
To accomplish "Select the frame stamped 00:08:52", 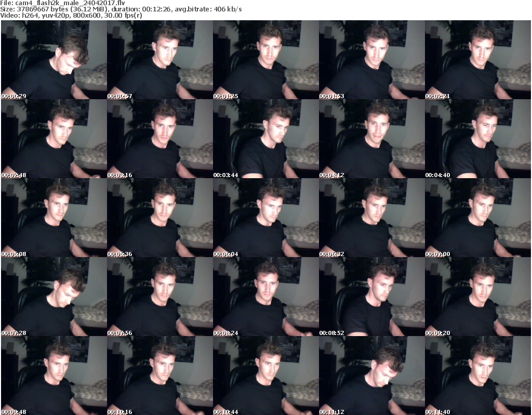I will coord(371,297).
